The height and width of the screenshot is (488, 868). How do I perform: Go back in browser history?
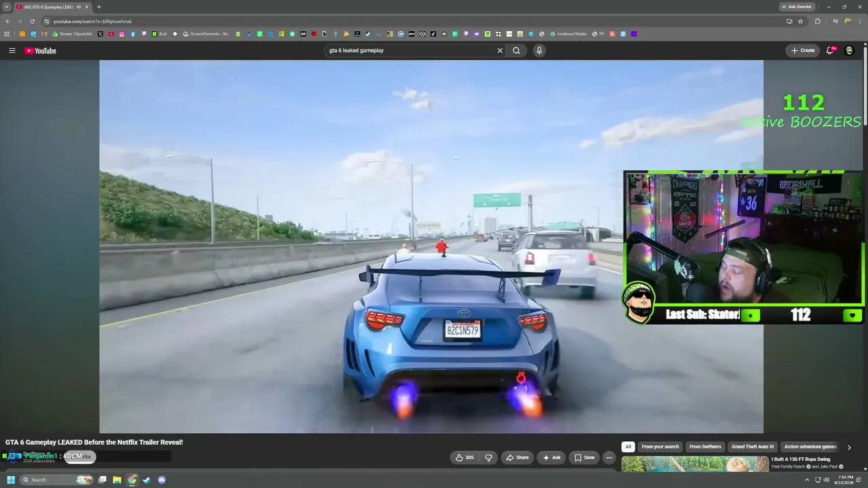[8, 21]
